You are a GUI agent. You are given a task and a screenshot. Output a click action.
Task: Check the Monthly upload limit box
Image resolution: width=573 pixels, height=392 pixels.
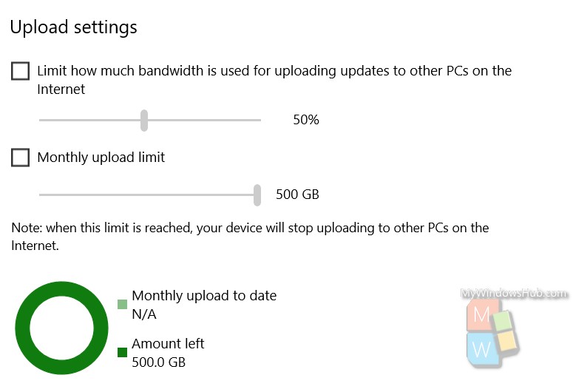click(20, 158)
